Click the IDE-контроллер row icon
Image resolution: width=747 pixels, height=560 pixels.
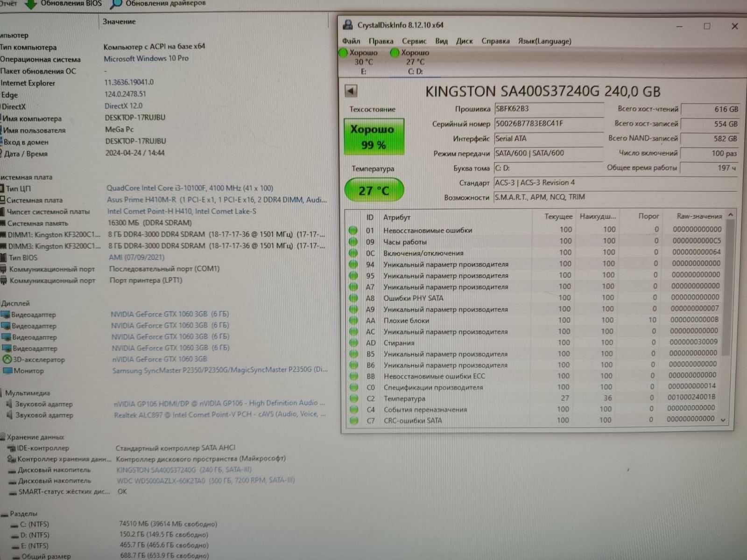[x=12, y=448]
